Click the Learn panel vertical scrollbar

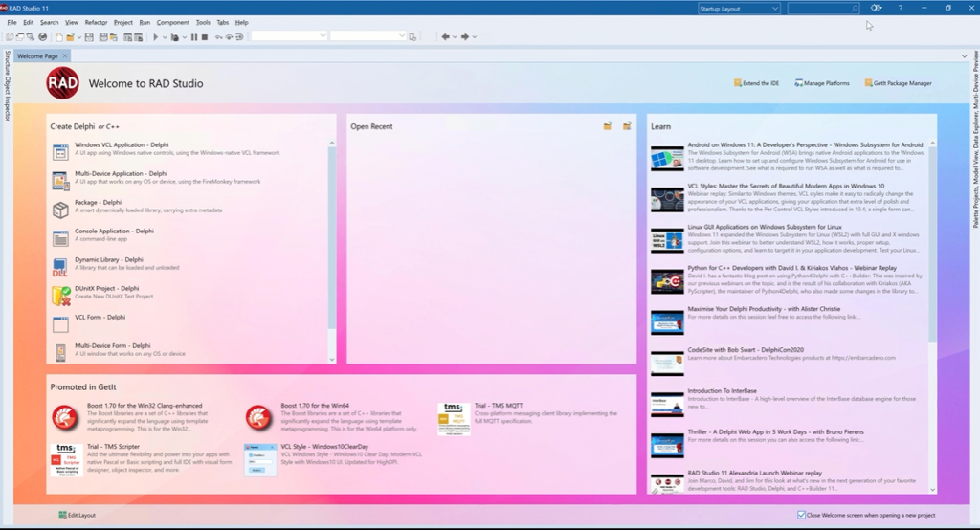click(932, 317)
